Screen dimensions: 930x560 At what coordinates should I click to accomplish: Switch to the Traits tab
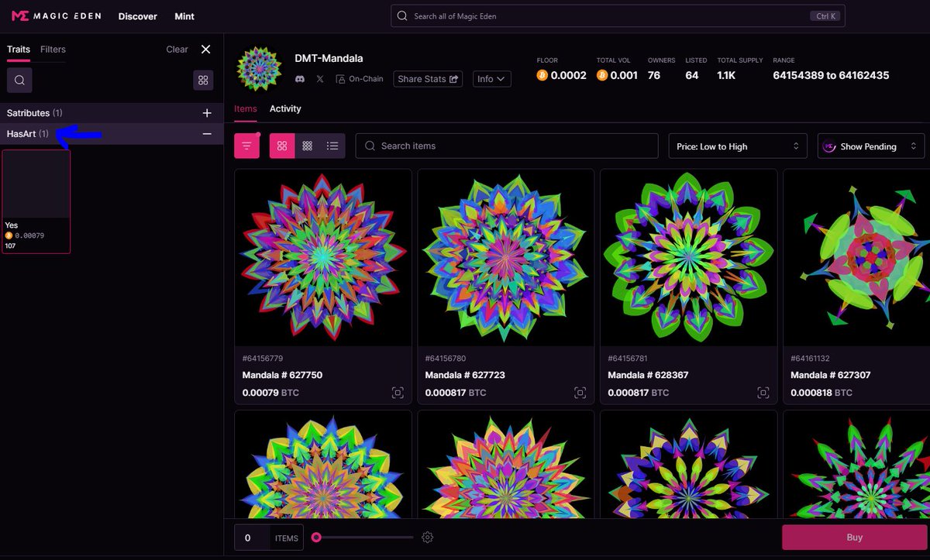coord(19,50)
